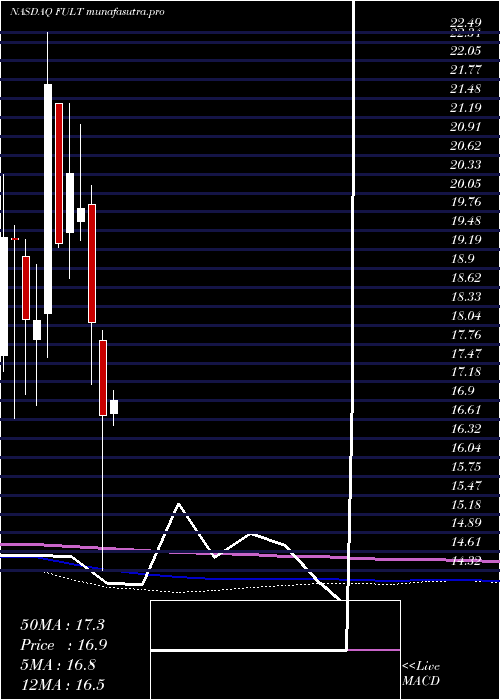Click the tallest white candlestick body
The height and width of the screenshot is (700, 500).
click(48, 199)
